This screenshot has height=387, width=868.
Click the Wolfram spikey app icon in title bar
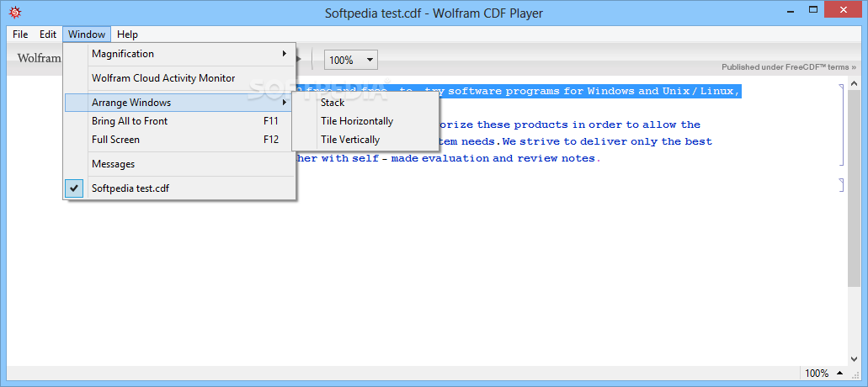coord(15,12)
